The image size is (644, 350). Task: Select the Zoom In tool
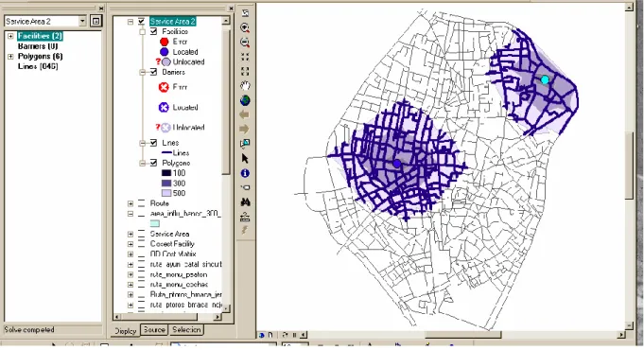click(245, 28)
